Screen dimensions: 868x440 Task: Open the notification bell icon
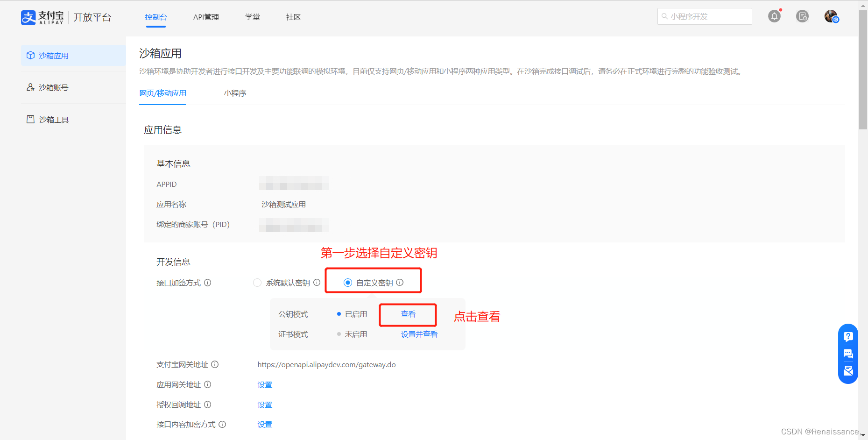(x=774, y=16)
